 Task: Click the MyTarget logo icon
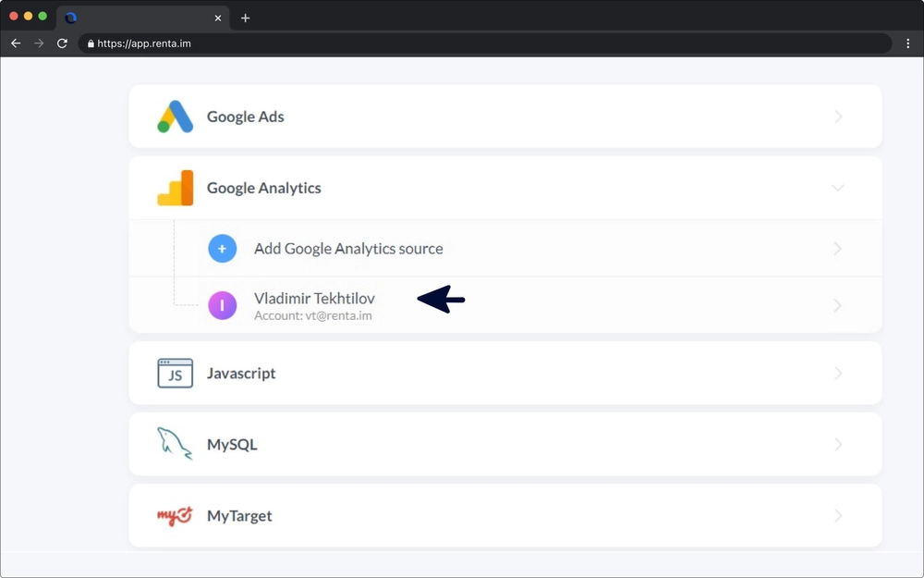[x=175, y=515]
